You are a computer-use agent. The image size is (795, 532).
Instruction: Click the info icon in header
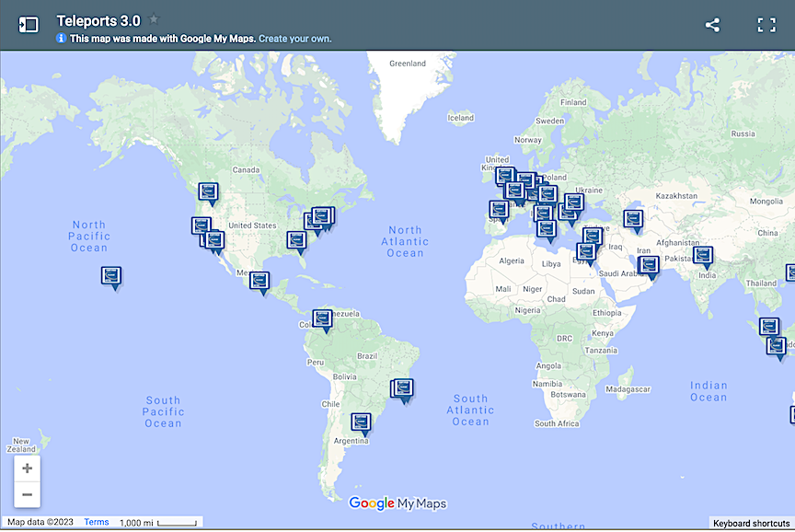click(x=62, y=39)
